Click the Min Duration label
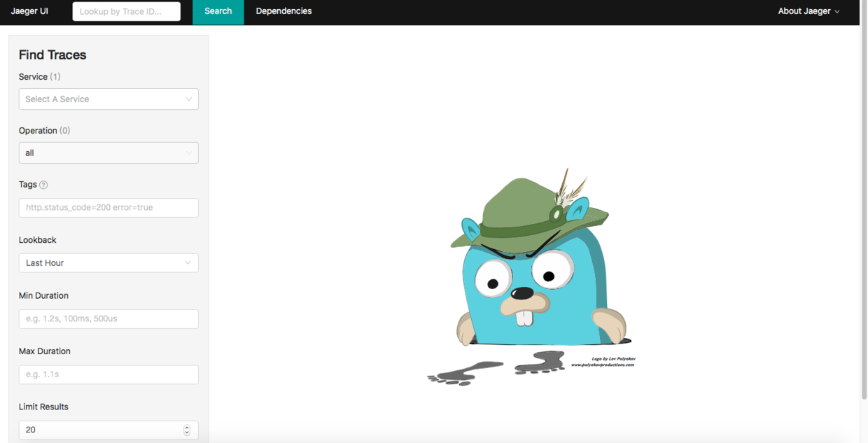868x443 pixels. (43, 295)
